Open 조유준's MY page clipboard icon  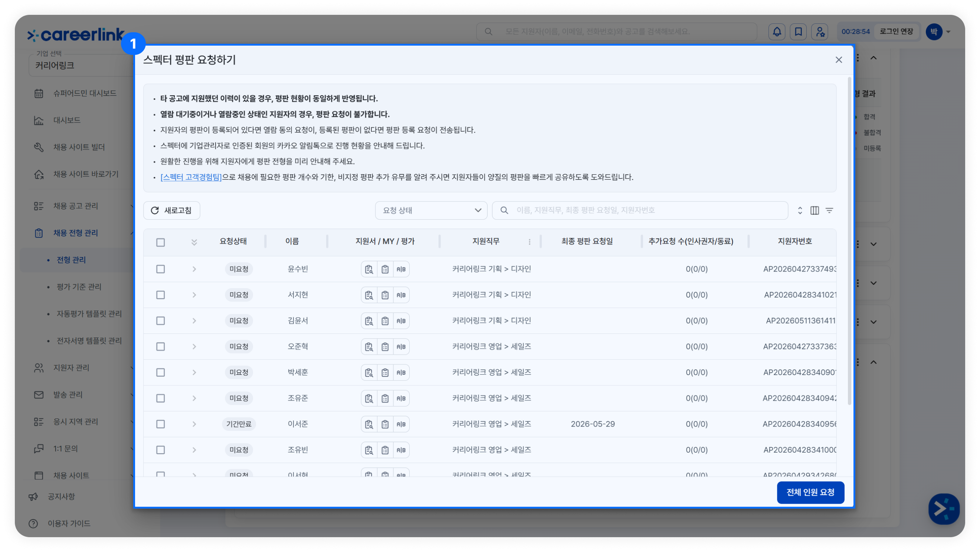click(x=385, y=399)
